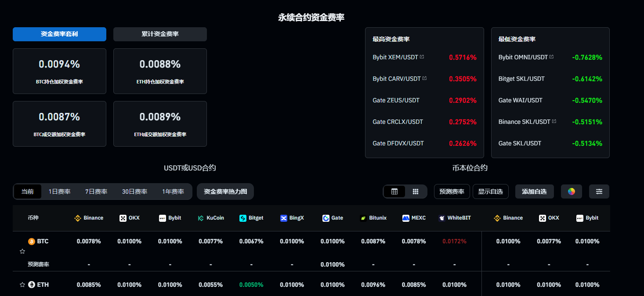Viewport: 644px width, 296px height.
Task: Click BTC Bitunix rate 0.0087%
Action: (373, 242)
